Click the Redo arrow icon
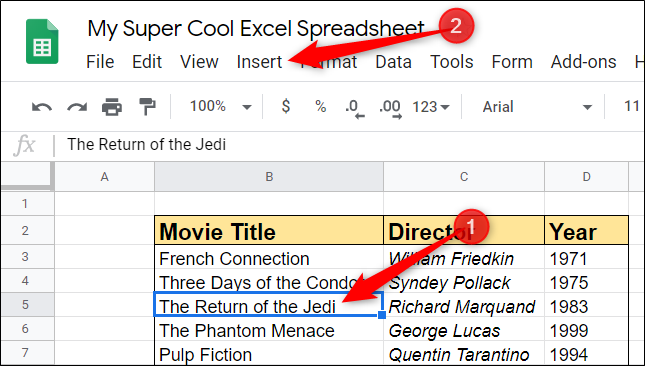Screen dimensions: 645x366 [x=77, y=108]
